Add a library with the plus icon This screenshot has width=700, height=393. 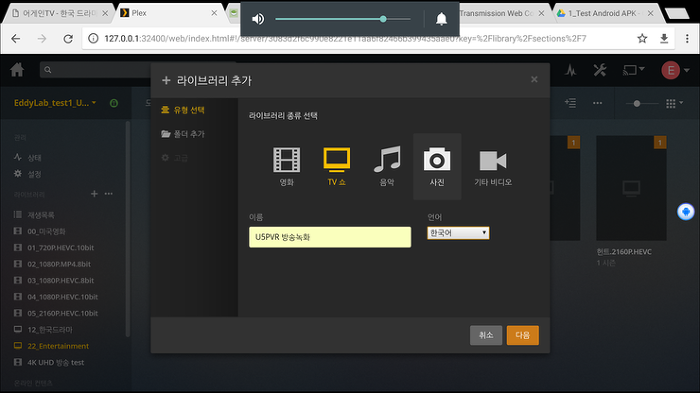pyautogui.click(x=94, y=194)
